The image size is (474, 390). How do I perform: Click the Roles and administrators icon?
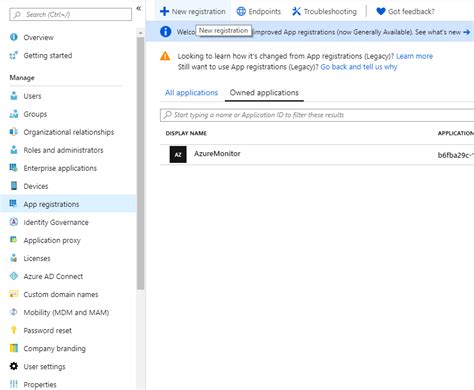coord(14,150)
